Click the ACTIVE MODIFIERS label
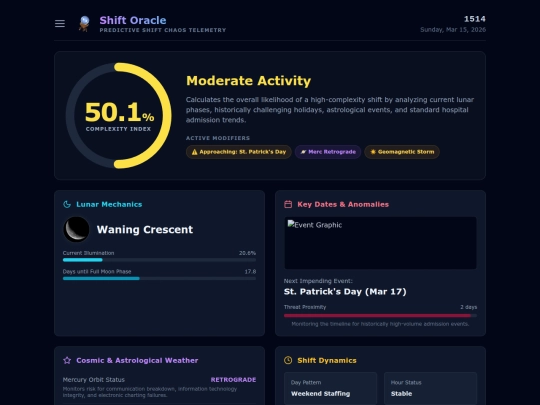Screen dimensions: 540x405 click(218, 138)
